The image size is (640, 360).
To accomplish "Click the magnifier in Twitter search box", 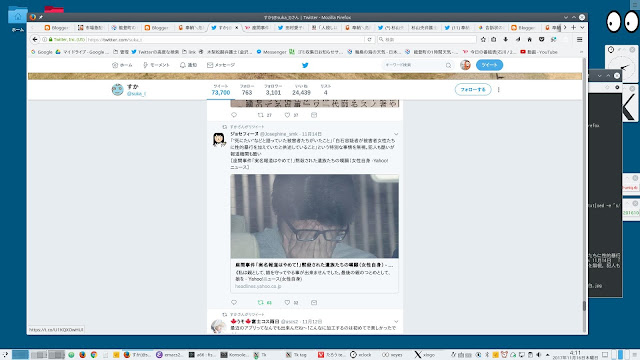I will tap(448, 65).
